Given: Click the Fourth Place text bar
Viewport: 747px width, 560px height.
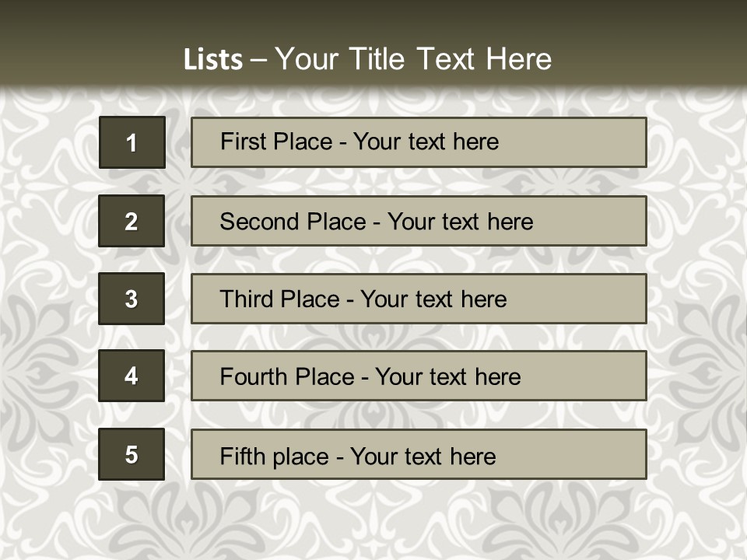Looking at the screenshot, I should point(419,376).
